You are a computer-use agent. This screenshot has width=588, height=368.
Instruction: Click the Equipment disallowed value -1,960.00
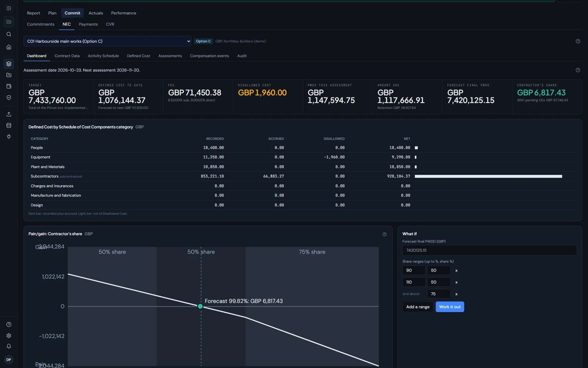(334, 157)
